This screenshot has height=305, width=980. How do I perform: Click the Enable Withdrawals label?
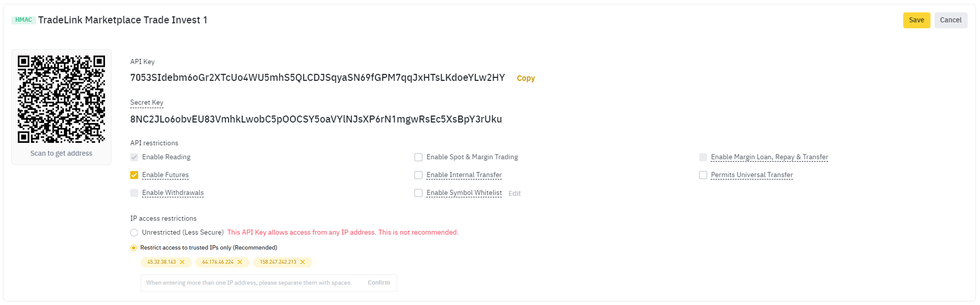point(173,193)
